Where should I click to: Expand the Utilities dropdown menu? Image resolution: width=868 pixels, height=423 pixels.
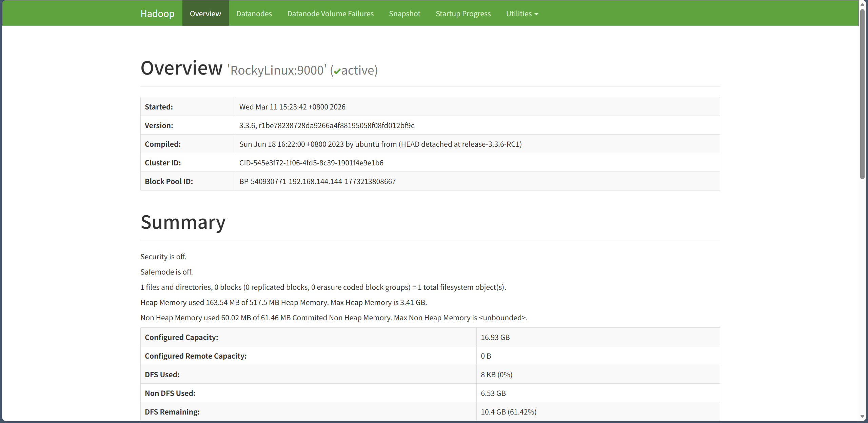(522, 14)
